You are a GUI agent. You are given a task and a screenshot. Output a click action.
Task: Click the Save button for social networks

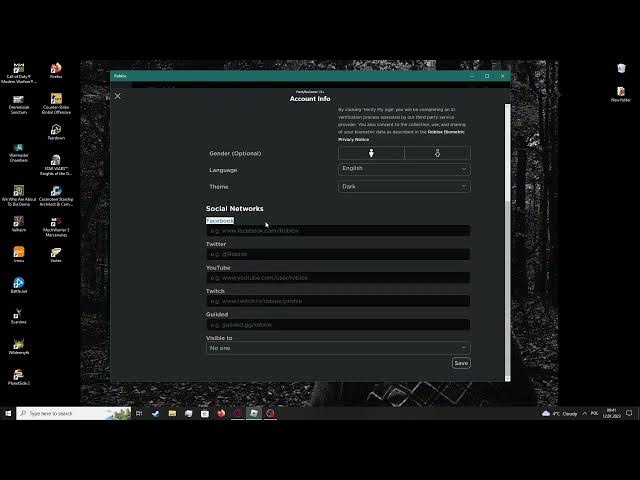(x=461, y=363)
